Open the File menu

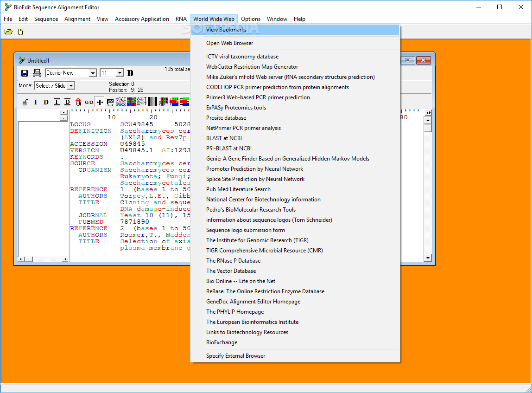8,19
